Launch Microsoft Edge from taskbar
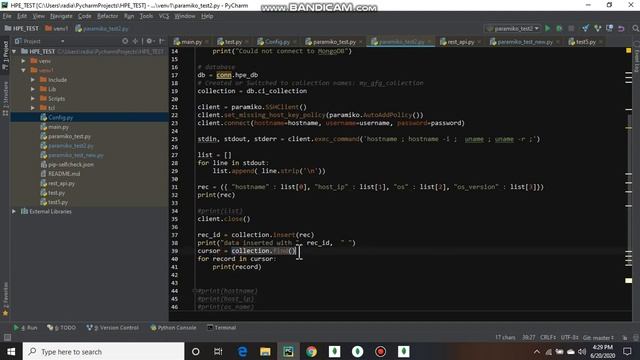 pyautogui.click(x=242, y=351)
